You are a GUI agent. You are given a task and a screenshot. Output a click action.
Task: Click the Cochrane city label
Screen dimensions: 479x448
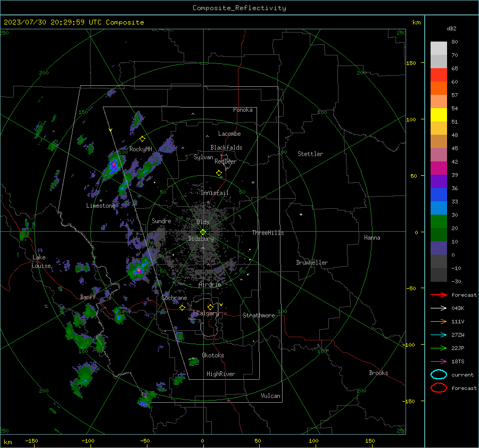tap(174, 298)
